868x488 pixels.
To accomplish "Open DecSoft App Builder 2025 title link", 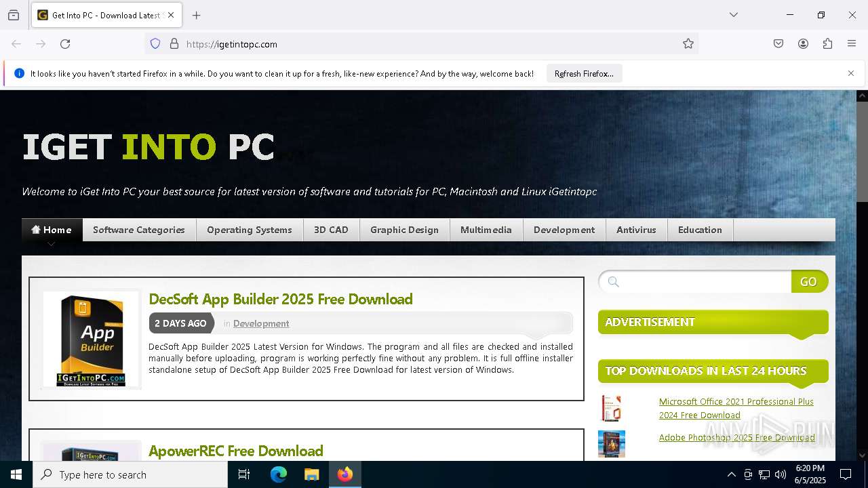I will point(281,299).
